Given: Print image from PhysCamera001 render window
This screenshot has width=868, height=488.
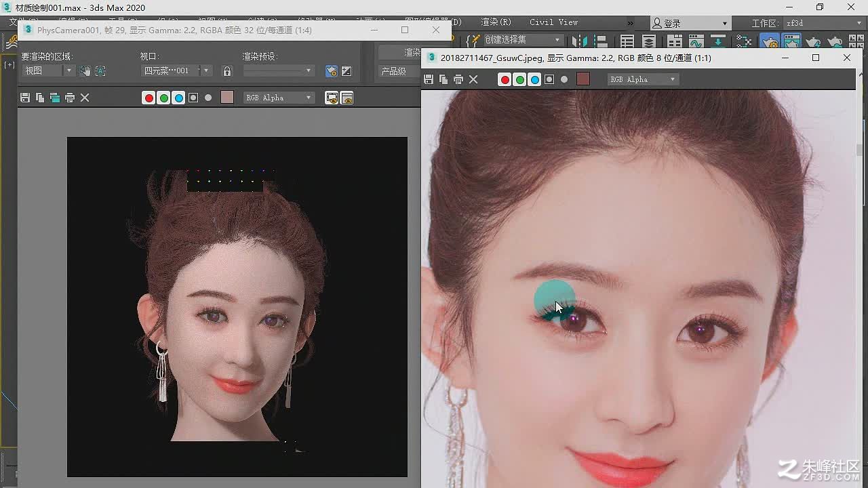Looking at the screenshot, I should pos(70,98).
